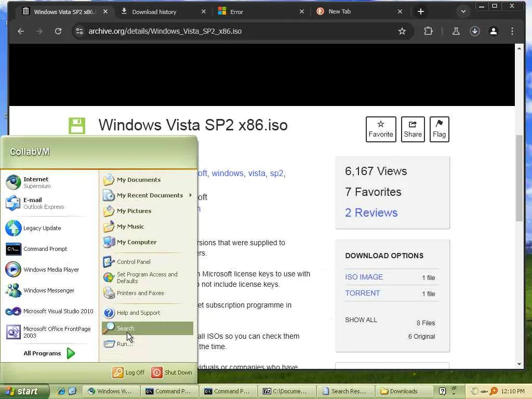Click the TORRENT download link
The image size is (532, 399).
[x=362, y=293]
